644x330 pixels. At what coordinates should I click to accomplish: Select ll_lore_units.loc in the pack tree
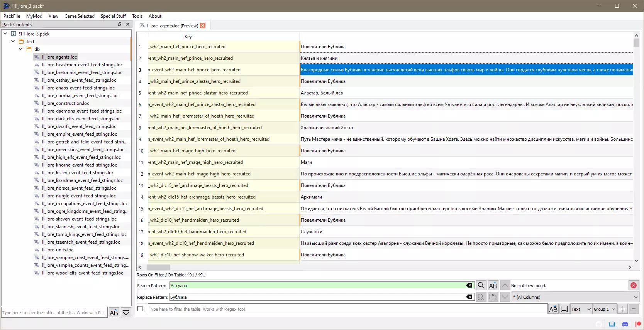point(58,250)
